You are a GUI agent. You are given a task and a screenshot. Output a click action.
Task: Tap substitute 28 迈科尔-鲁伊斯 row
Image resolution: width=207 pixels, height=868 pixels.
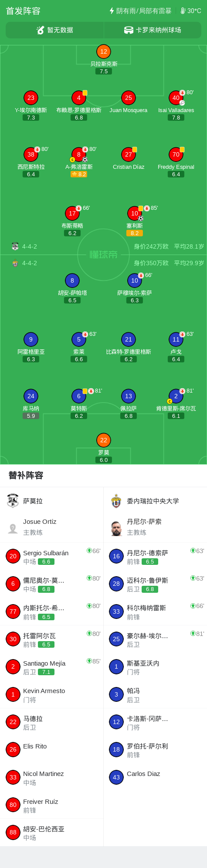(155, 584)
